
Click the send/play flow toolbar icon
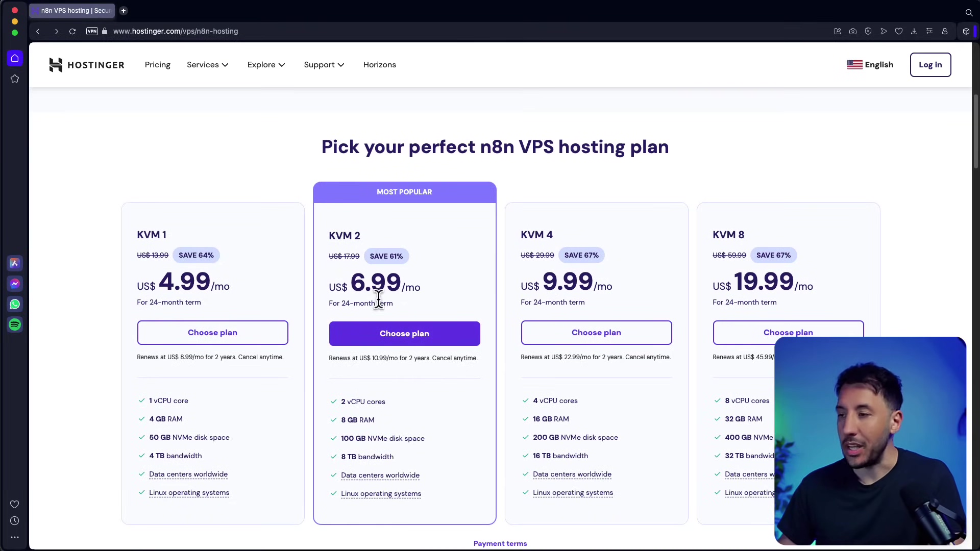(884, 31)
